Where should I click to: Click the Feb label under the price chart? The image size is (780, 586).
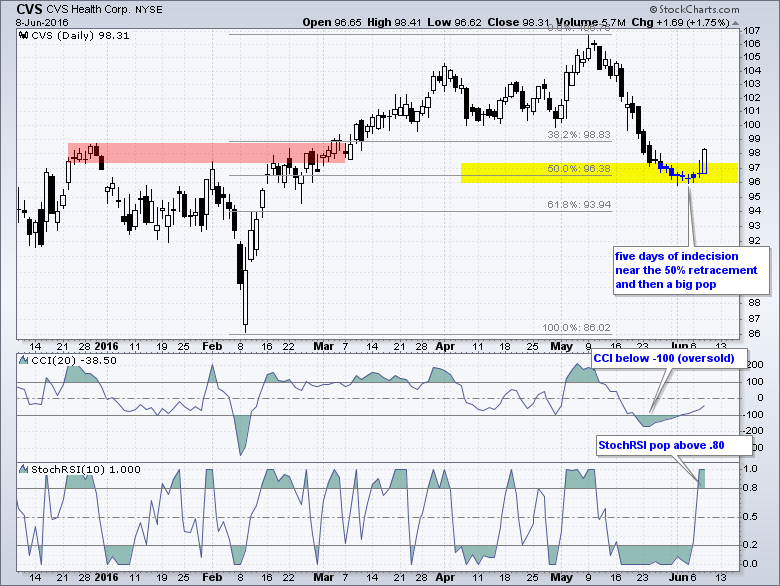[x=212, y=346]
